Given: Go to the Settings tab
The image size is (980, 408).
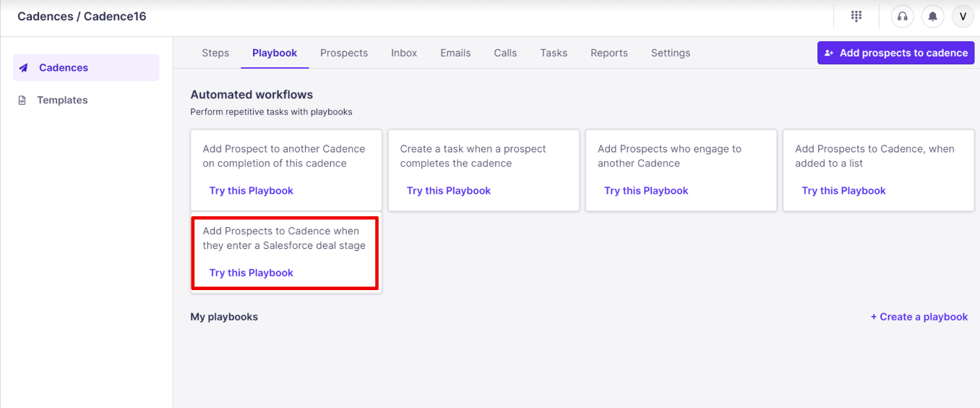Looking at the screenshot, I should tap(671, 53).
